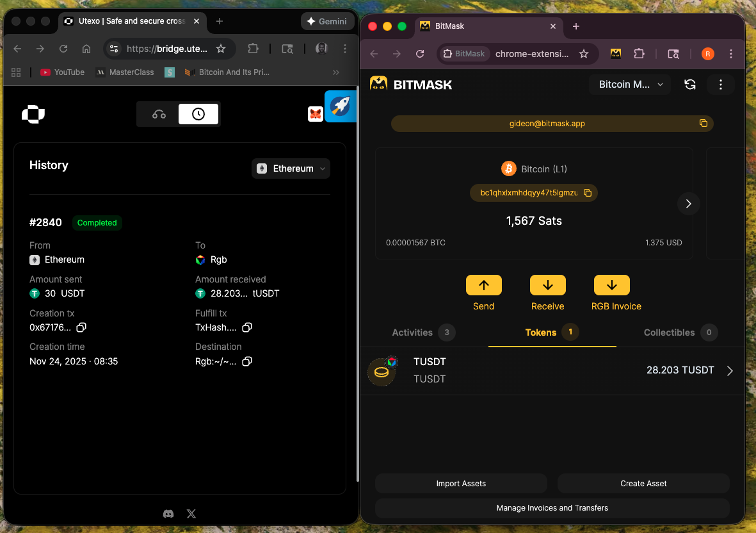Switch to the bridge transfer view
The height and width of the screenshot is (533, 756).
click(159, 114)
